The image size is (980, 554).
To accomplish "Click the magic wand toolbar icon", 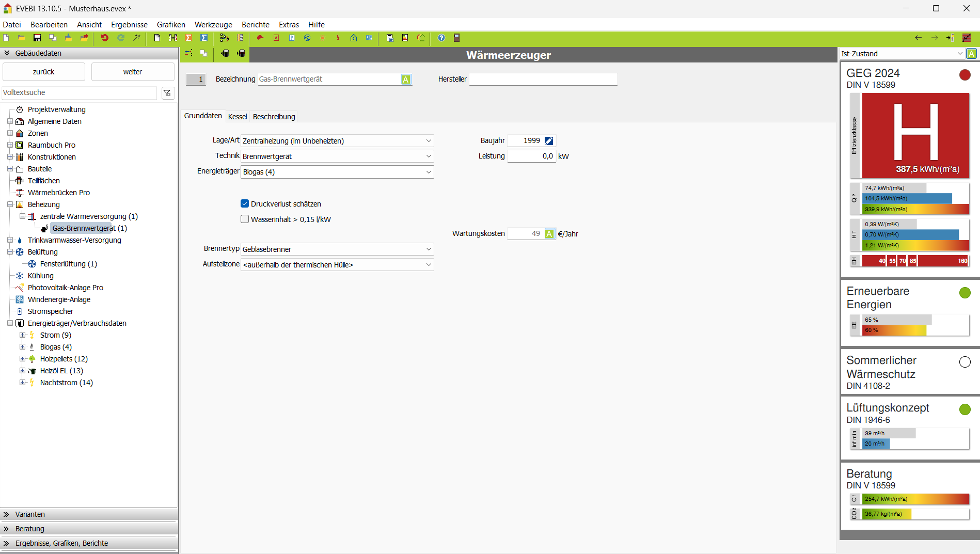I will tap(137, 38).
